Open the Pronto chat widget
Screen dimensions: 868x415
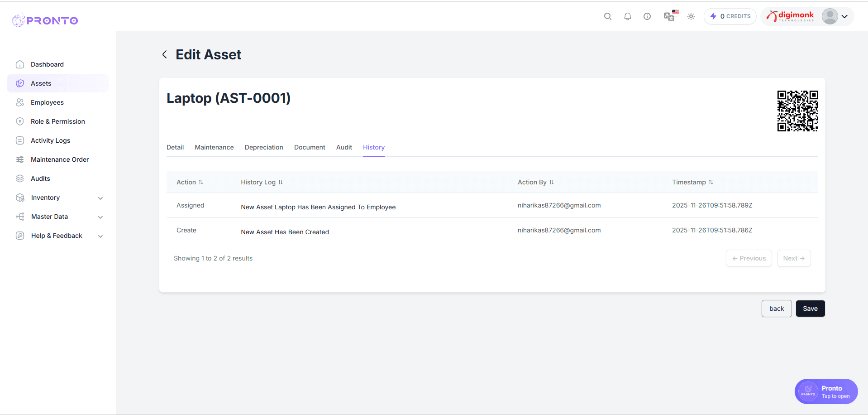pyautogui.click(x=826, y=391)
